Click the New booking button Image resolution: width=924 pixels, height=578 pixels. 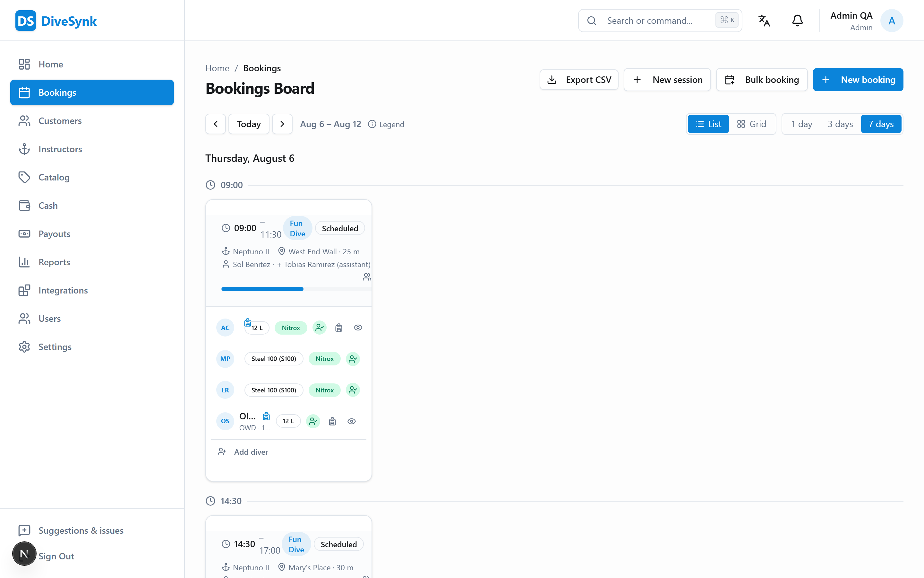pos(858,80)
